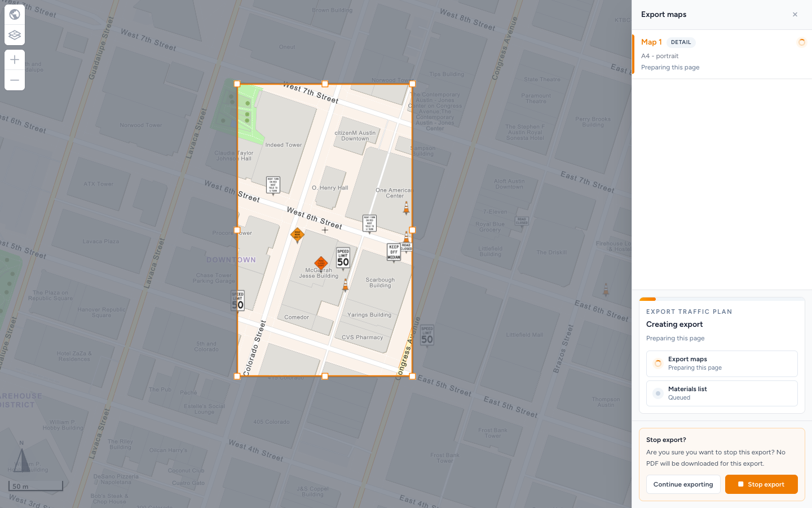Click the "Stop export?" heading
This screenshot has width=812, height=508.
(x=666, y=440)
